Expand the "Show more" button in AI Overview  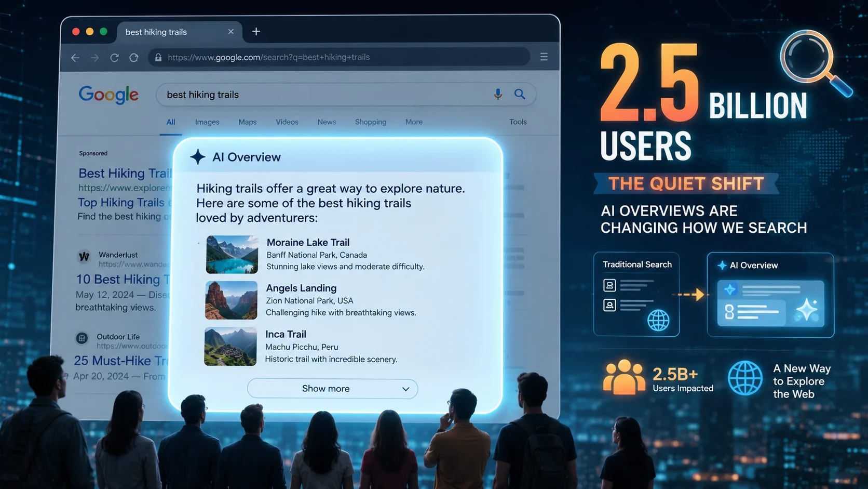click(x=332, y=389)
